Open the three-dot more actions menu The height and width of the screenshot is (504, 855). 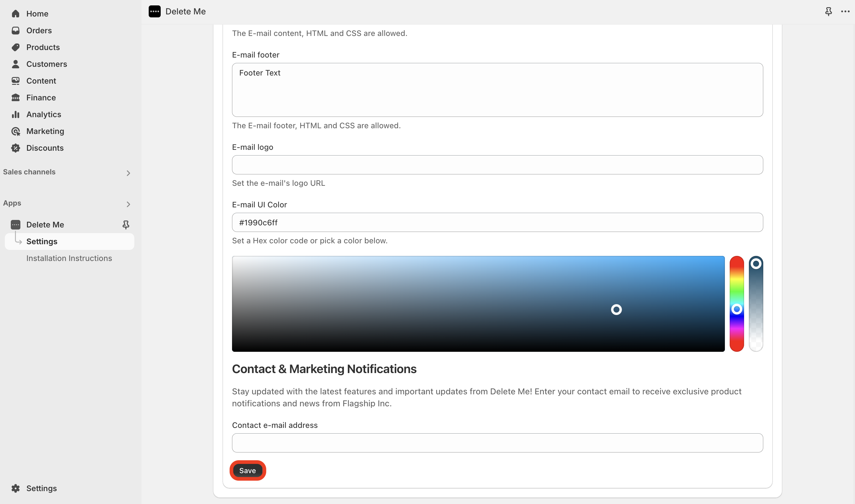click(845, 12)
